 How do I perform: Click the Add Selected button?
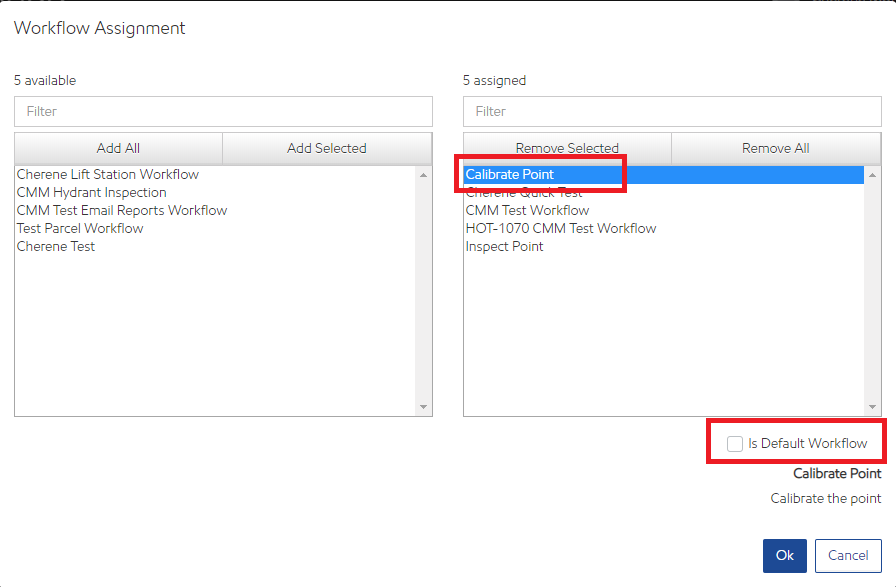point(327,148)
